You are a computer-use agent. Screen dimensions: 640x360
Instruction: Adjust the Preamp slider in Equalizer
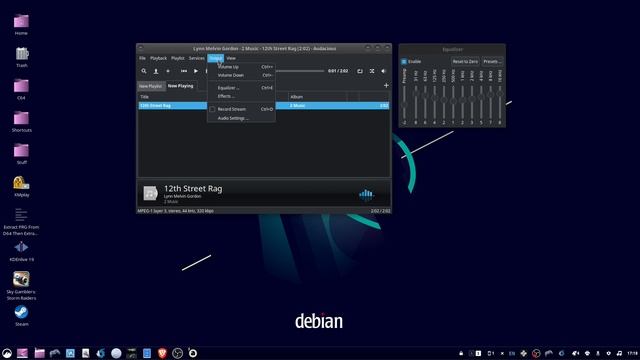404,102
